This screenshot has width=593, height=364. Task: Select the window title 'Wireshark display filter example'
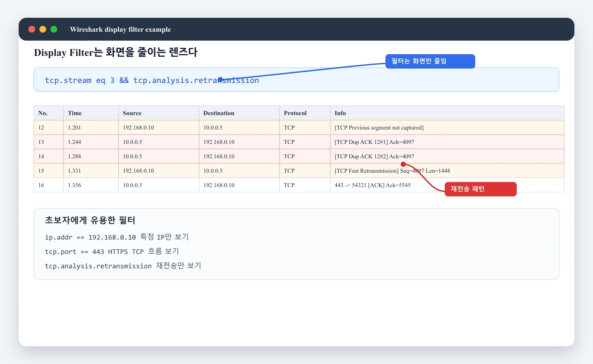(x=120, y=30)
